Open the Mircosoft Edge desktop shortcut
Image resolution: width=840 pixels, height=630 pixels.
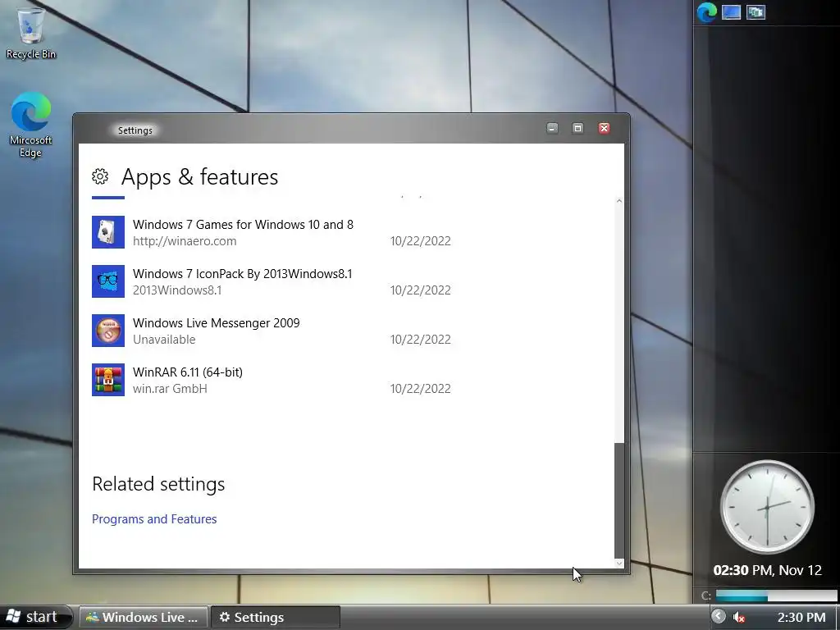pyautogui.click(x=30, y=125)
